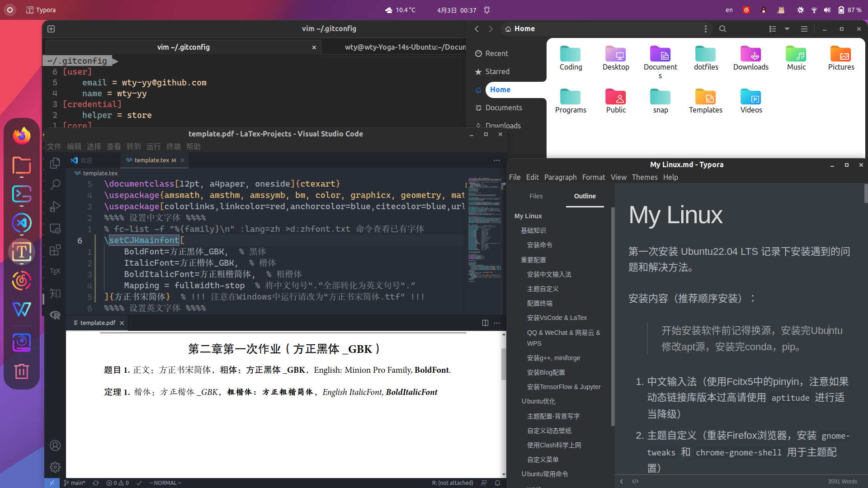The height and width of the screenshot is (488, 868).
Task: Click the Themes menu in Typora
Action: pyautogui.click(x=644, y=177)
